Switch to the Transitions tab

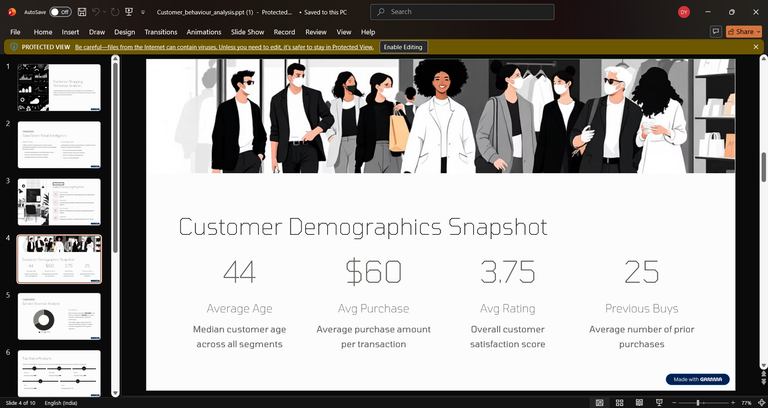pyautogui.click(x=161, y=32)
